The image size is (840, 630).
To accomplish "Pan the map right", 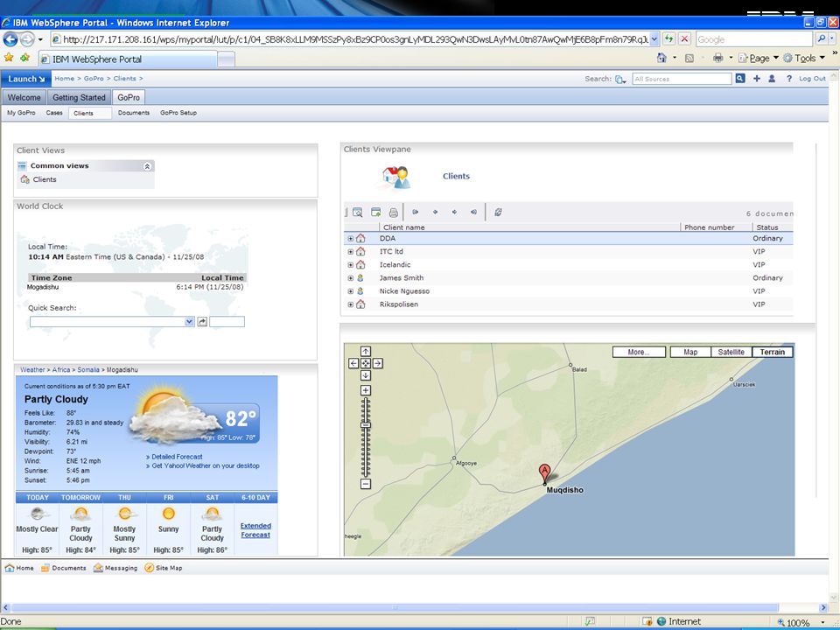I will point(378,363).
